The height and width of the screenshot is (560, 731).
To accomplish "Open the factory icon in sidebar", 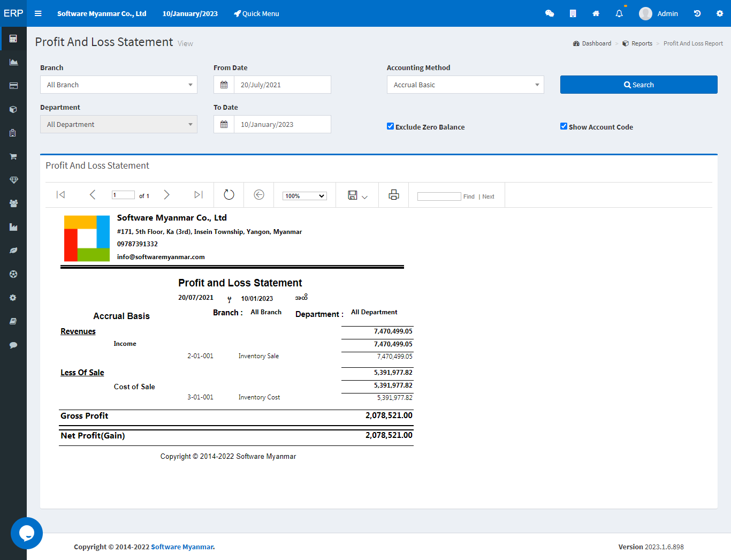I will click(13, 227).
